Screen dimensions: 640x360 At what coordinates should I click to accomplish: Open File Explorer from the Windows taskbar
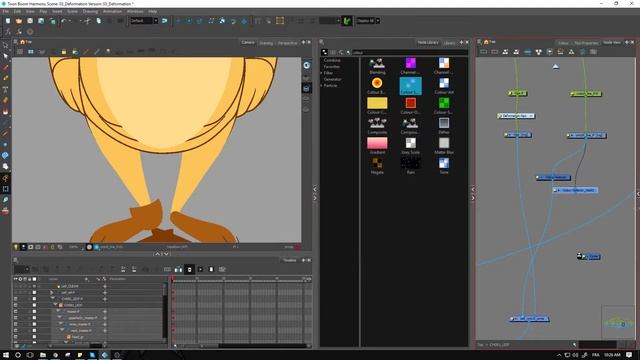point(42,355)
